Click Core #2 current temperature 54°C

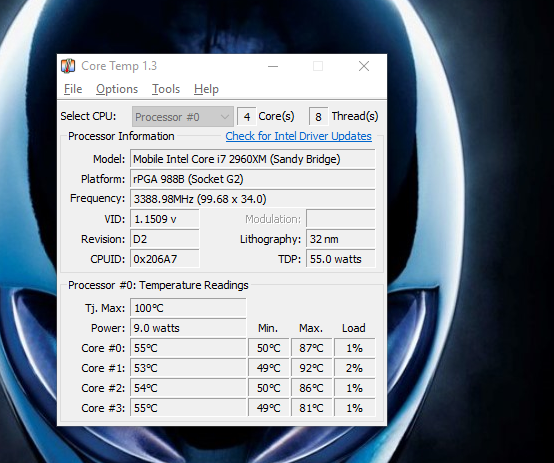coord(188,388)
